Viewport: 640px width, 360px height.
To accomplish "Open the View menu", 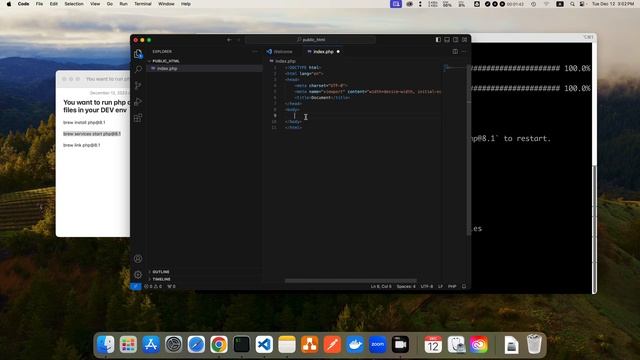I will [95, 4].
